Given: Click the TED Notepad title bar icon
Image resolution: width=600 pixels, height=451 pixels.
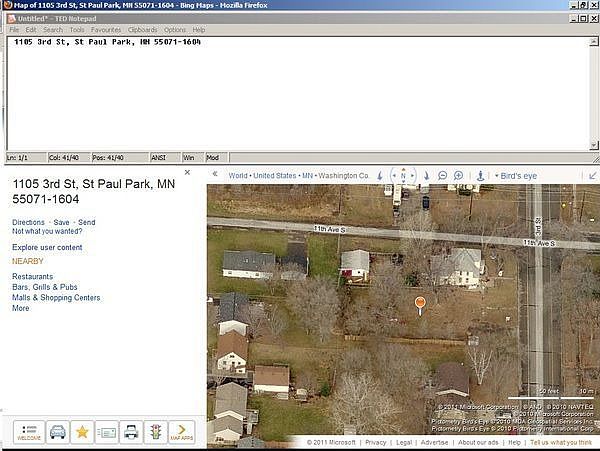Looking at the screenshot, I should coord(12,18).
